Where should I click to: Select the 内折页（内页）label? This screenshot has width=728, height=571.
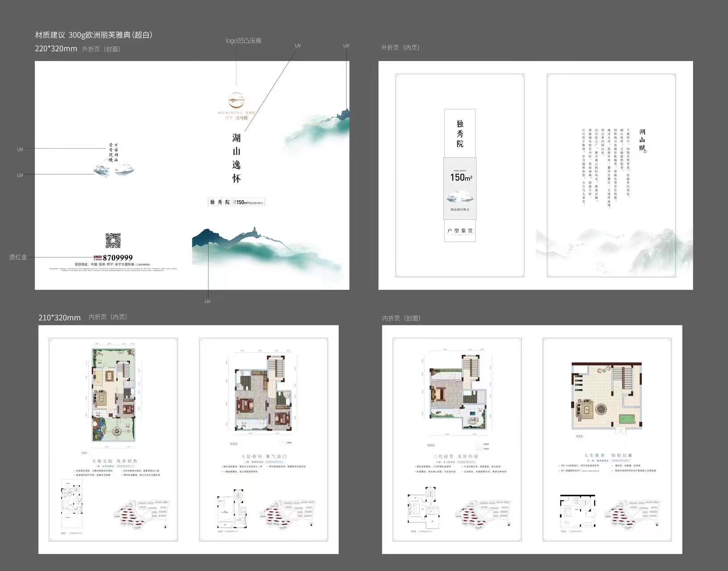[108, 317]
